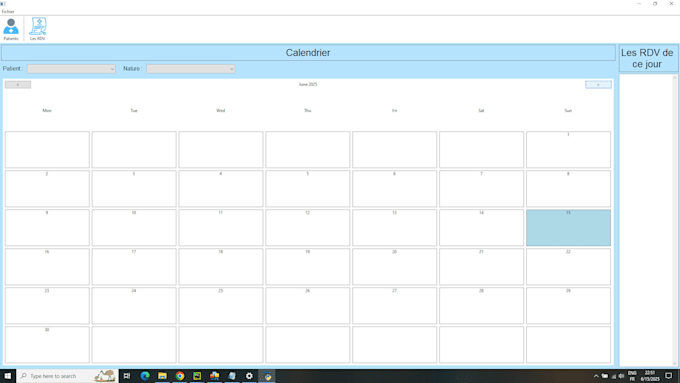Select June 12 day cell
The height and width of the screenshot is (383, 680).
[x=307, y=228]
